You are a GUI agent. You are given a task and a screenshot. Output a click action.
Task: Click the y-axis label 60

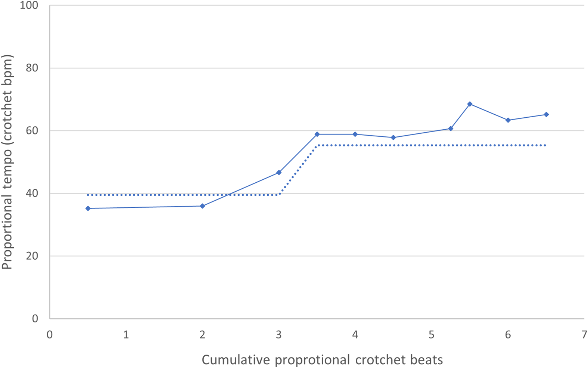click(32, 131)
